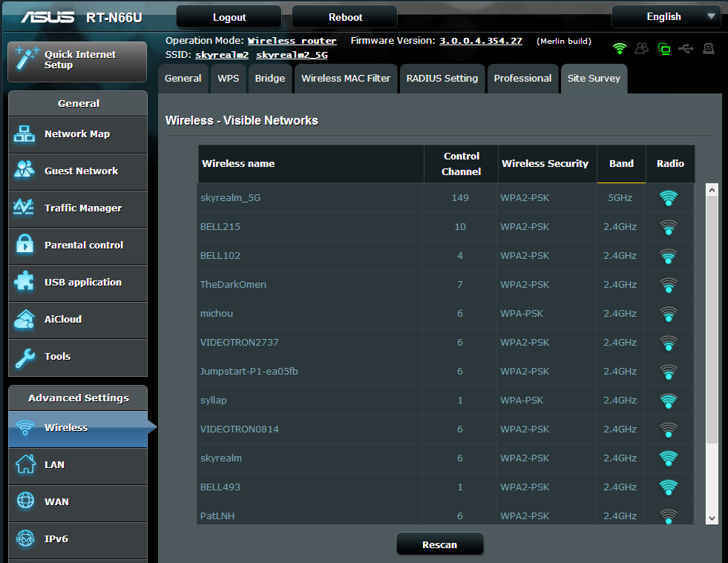Click the signal strength icon for skyrealm_5G
This screenshot has width=728, height=563.
[669, 198]
